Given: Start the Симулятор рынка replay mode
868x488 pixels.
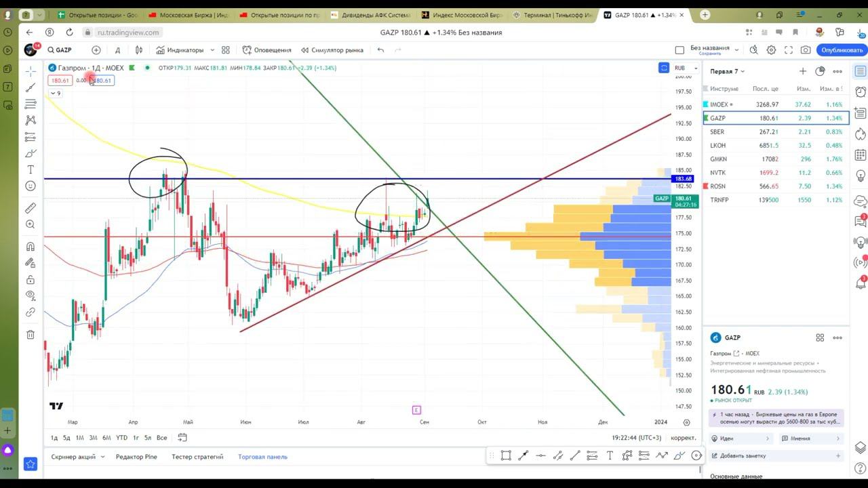Looking at the screenshot, I should pos(332,50).
